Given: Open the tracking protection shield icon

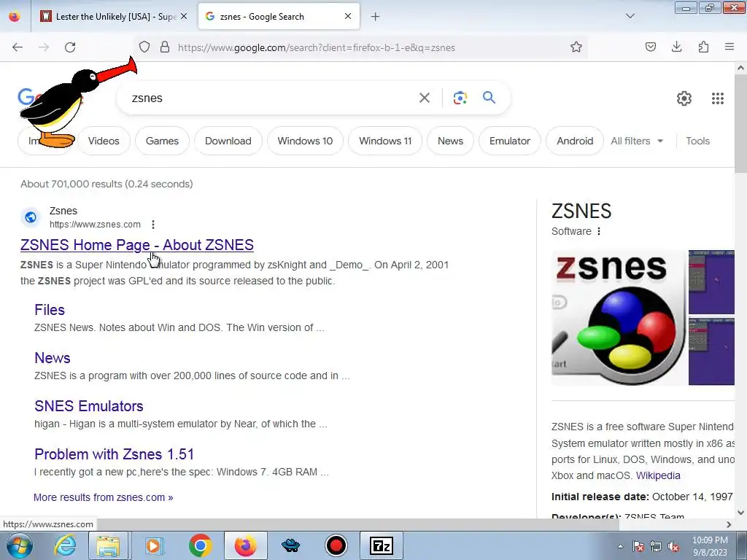Looking at the screenshot, I should point(144,47).
